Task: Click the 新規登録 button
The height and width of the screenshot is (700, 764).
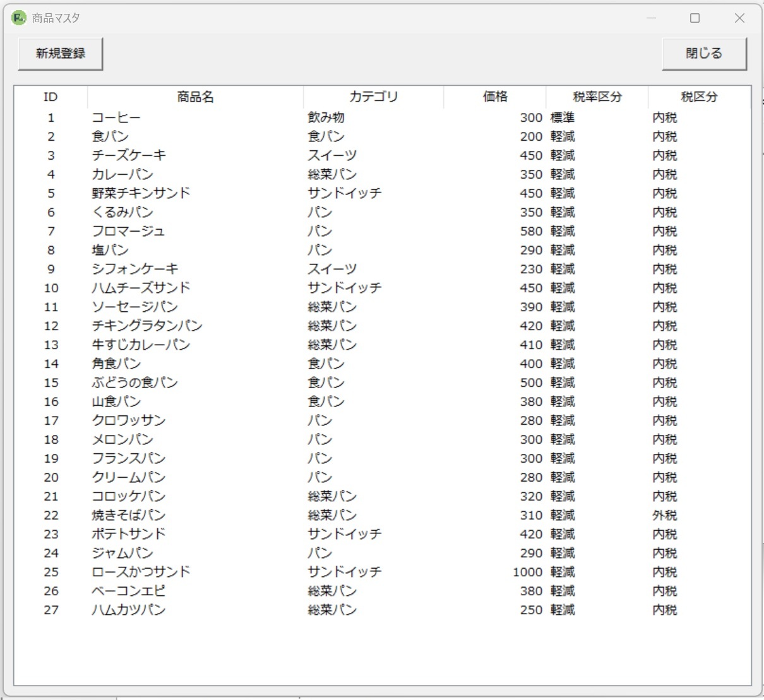Action: tap(61, 54)
